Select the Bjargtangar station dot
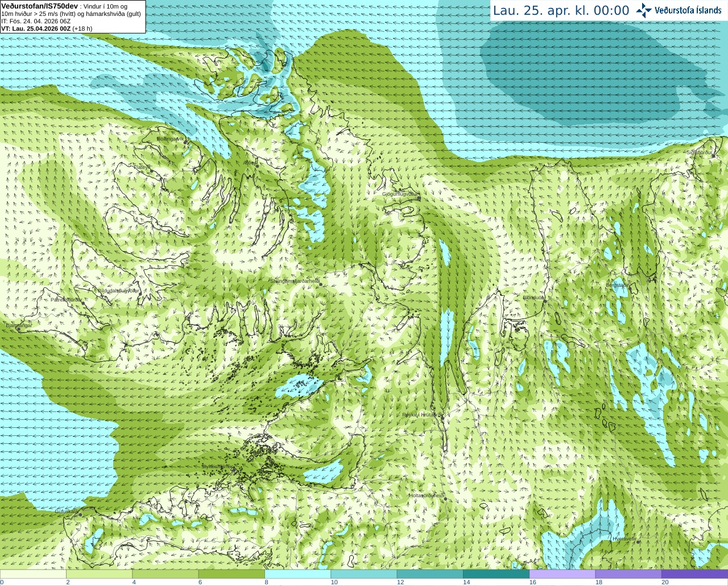 click(x=19, y=329)
